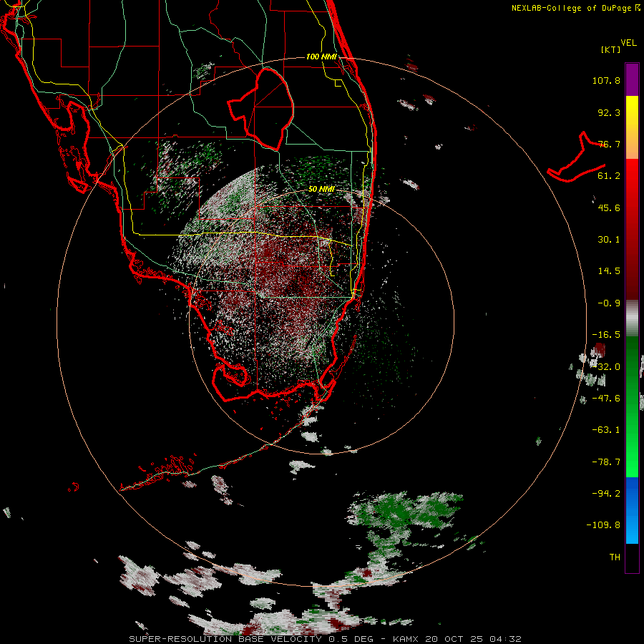
Task: Click the 04:32 timestamp in caption
Action: coord(505,639)
